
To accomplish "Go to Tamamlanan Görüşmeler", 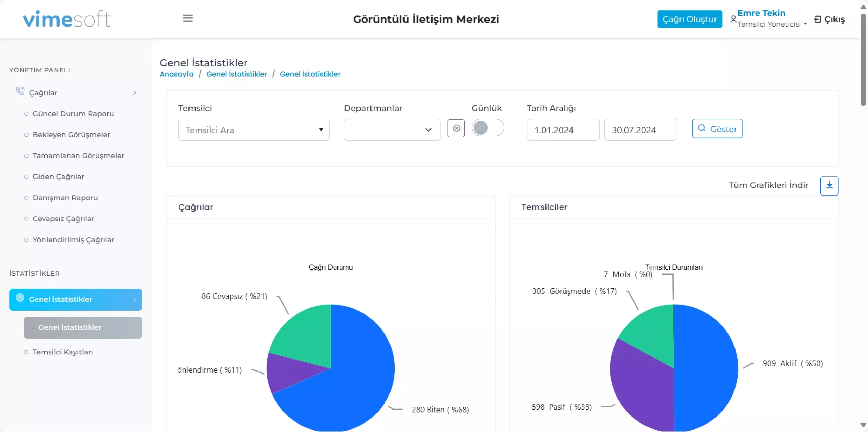I will [78, 156].
